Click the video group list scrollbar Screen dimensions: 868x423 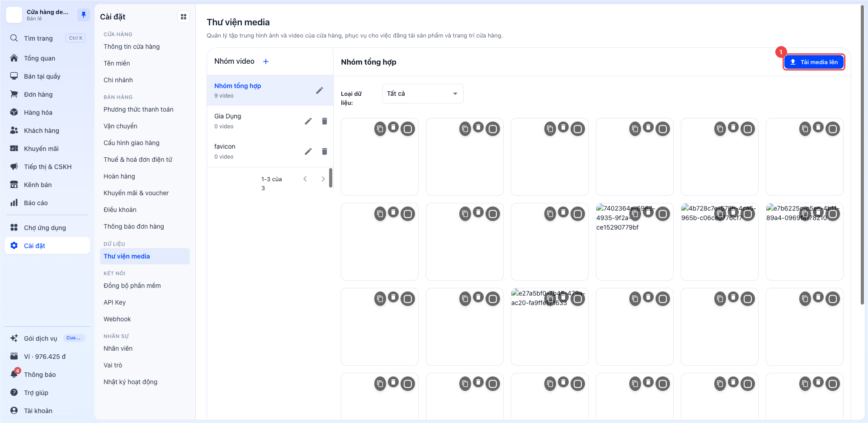pyautogui.click(x=331, y=178)
